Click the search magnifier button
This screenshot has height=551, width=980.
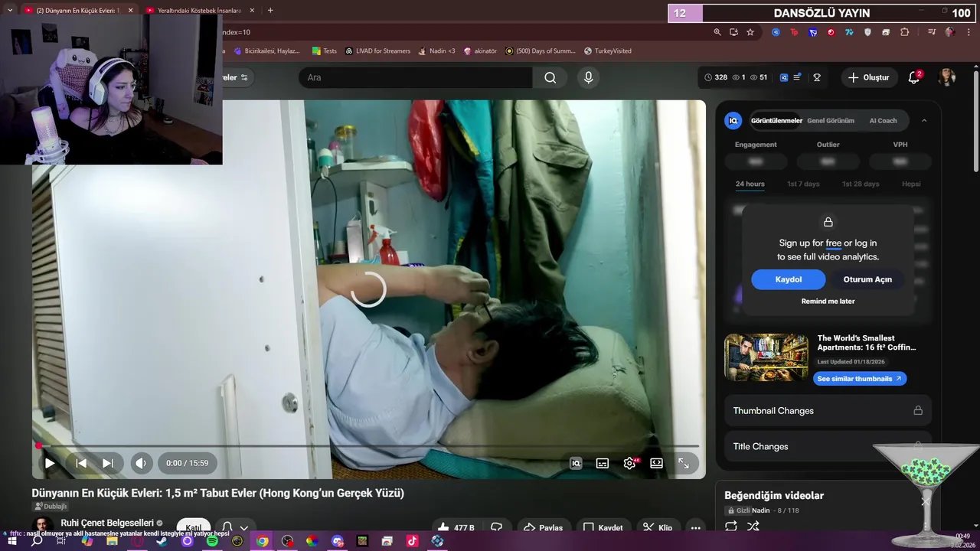550,77
